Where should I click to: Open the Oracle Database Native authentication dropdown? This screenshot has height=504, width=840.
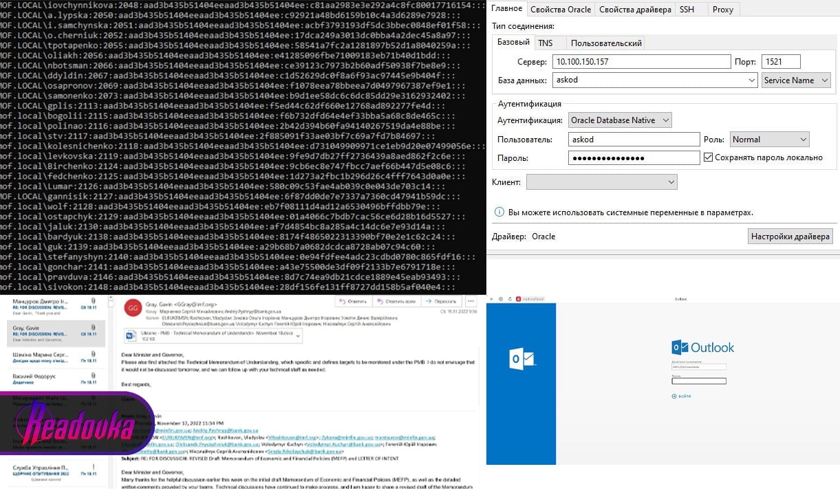click(620, 120)
